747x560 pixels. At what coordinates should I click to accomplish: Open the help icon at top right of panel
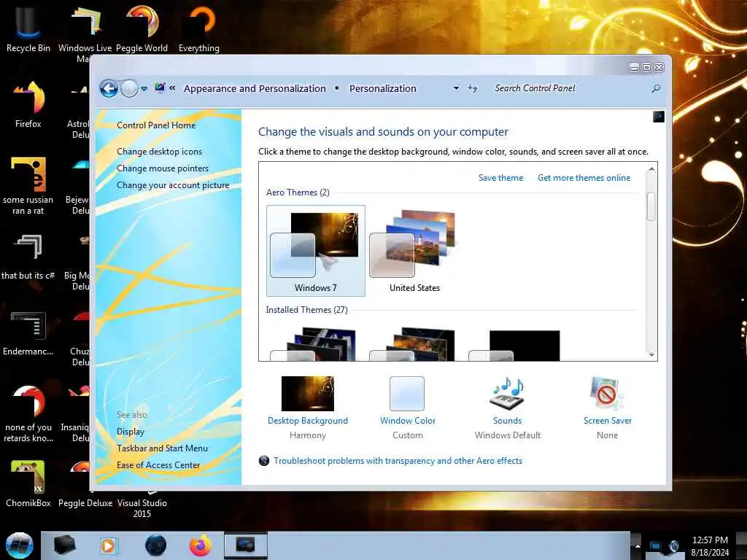(x=659, y=117)
